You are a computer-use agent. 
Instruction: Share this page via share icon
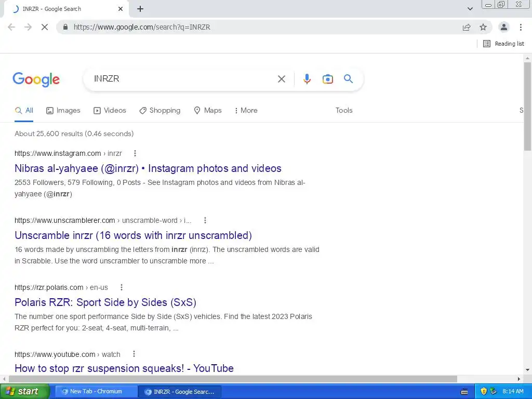(467, 27)
